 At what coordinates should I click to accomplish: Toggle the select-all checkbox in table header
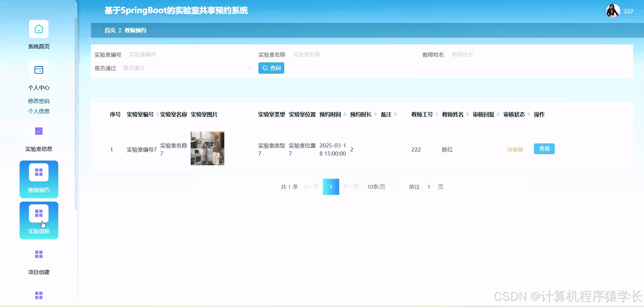click(x=96, y=115)
